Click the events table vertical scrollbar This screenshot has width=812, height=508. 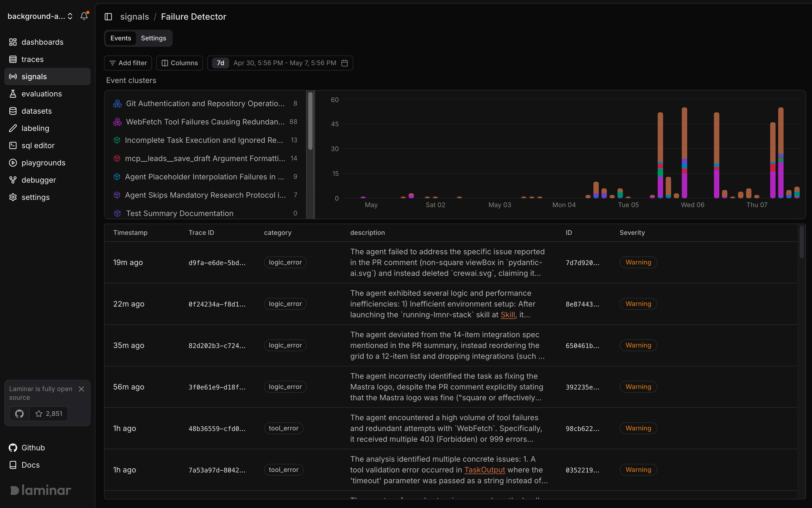[x=801, y=242]
